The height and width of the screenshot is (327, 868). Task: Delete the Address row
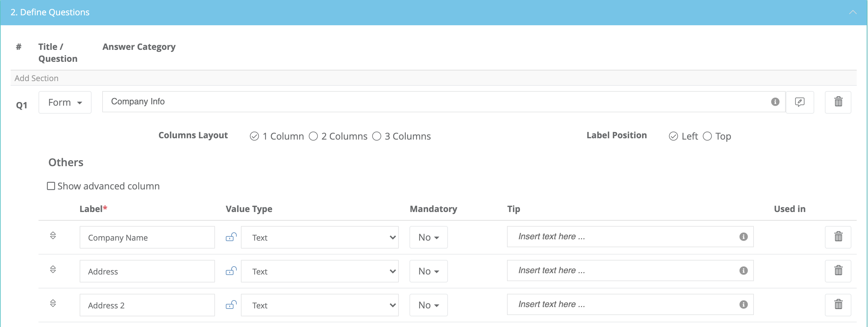click(x=838, y=270)
